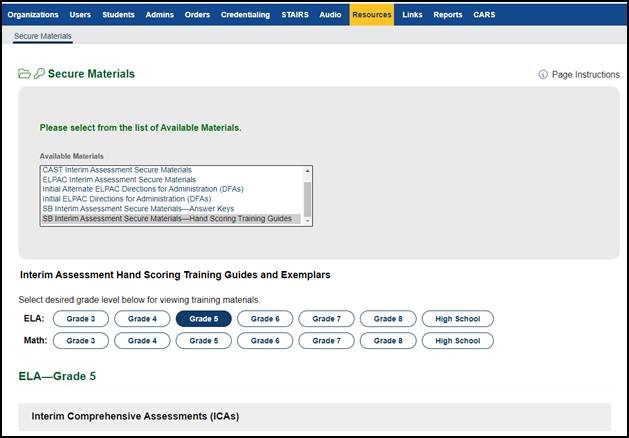Open the Audio menu

pos(331,15)
